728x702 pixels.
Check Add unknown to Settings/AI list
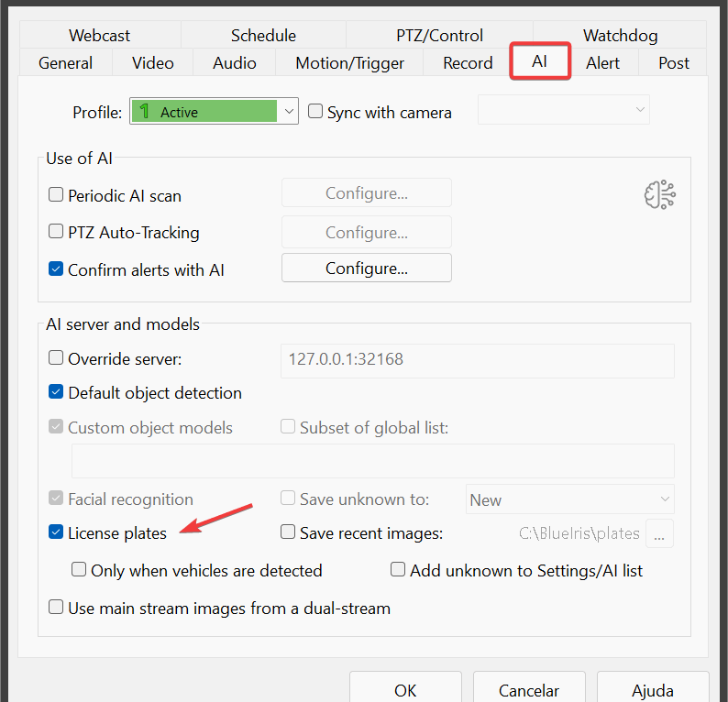[398, 570]
